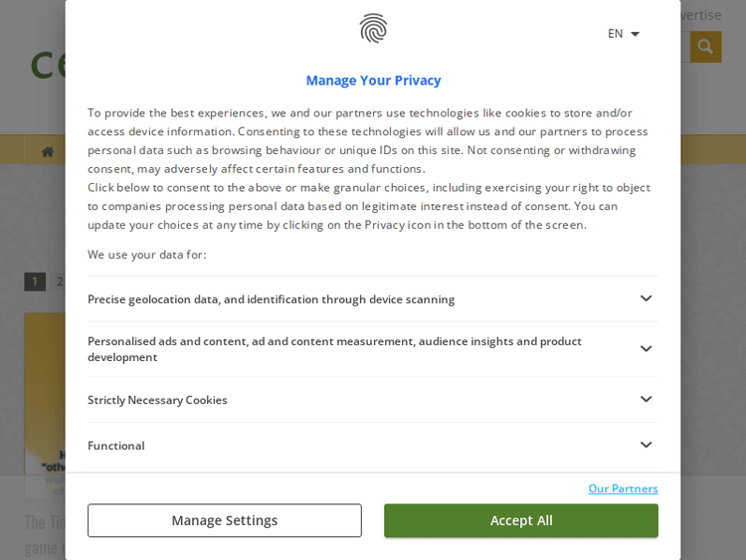Go to pagination page 1
Viewport: 746px width, 560px height.
click(x=35, y=281)
